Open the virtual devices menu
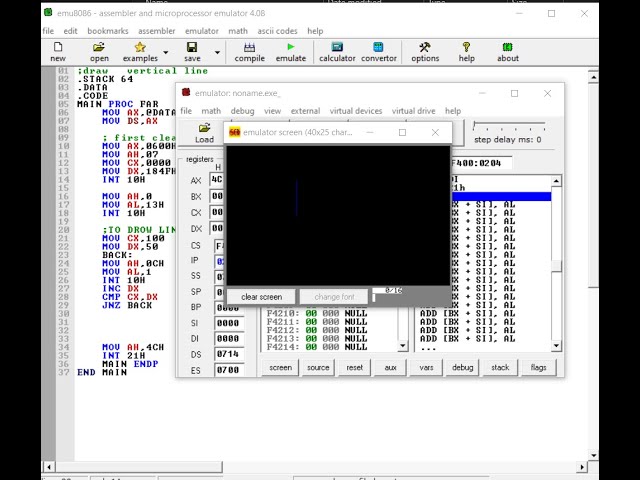 click(x=356, y=111)
